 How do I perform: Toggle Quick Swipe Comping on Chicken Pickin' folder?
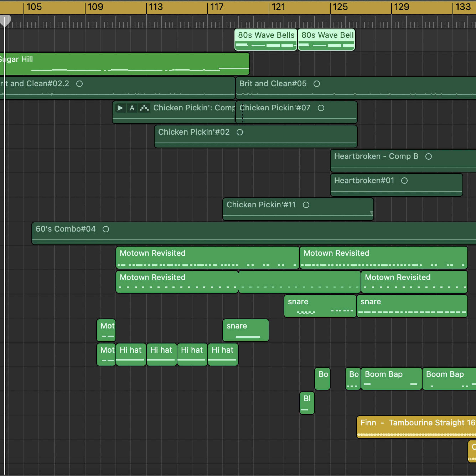coord(144,108)
